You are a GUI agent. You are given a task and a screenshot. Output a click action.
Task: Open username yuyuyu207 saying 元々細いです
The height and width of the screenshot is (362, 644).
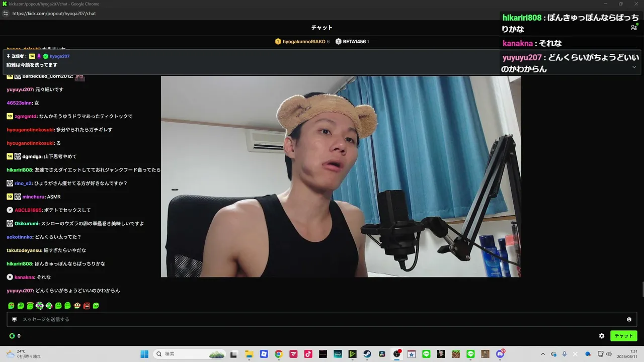pyautogui.click(x=20, y=89)
